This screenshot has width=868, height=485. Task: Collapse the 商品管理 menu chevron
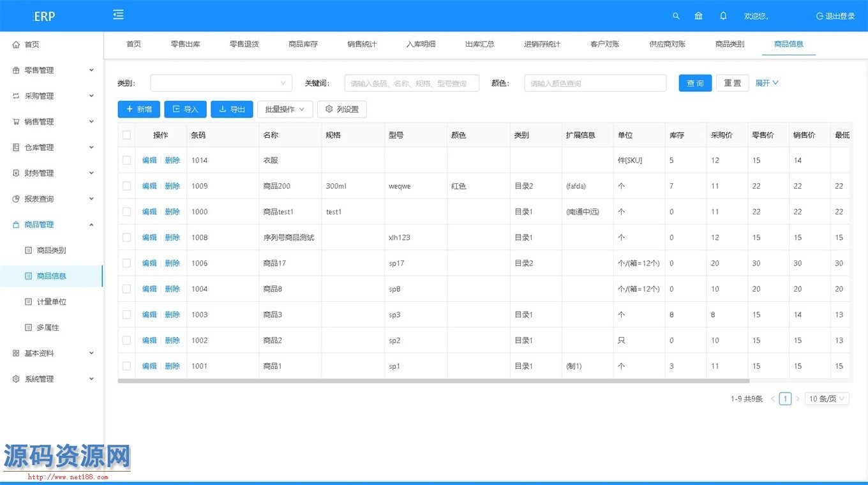click(x=91, y=225)
